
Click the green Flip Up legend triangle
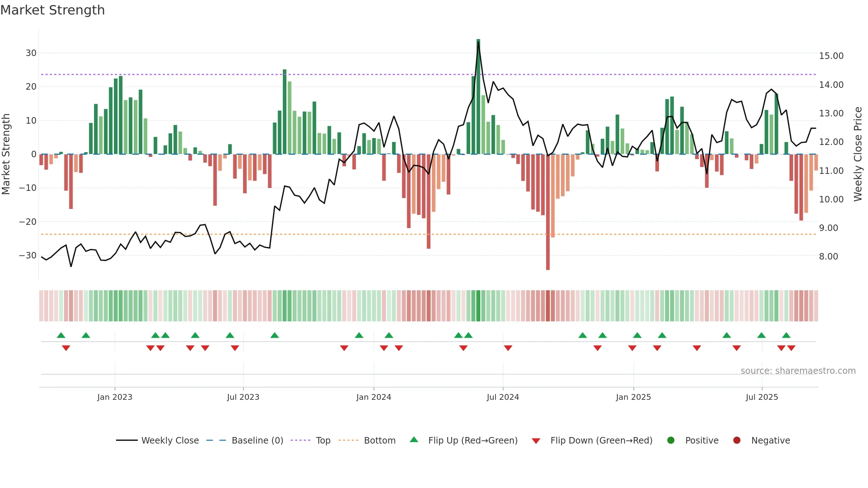(x=414, y=440)
